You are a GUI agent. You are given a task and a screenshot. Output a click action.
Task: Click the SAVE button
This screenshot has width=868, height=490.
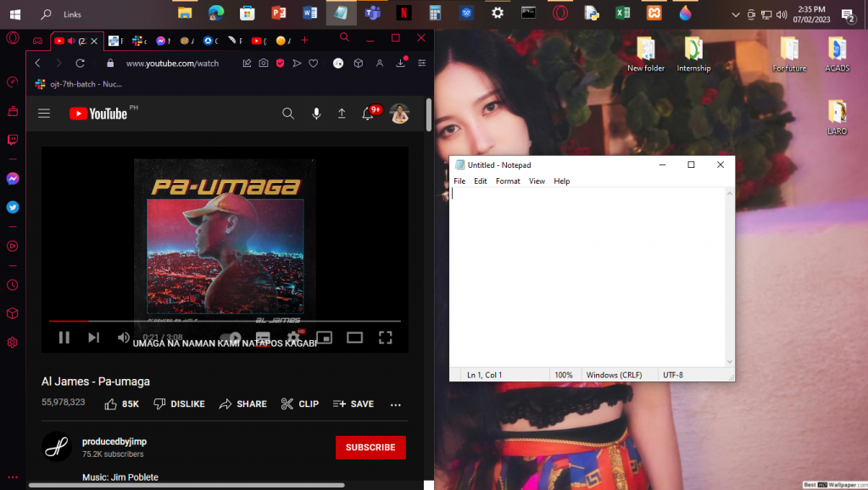[353, 404]
